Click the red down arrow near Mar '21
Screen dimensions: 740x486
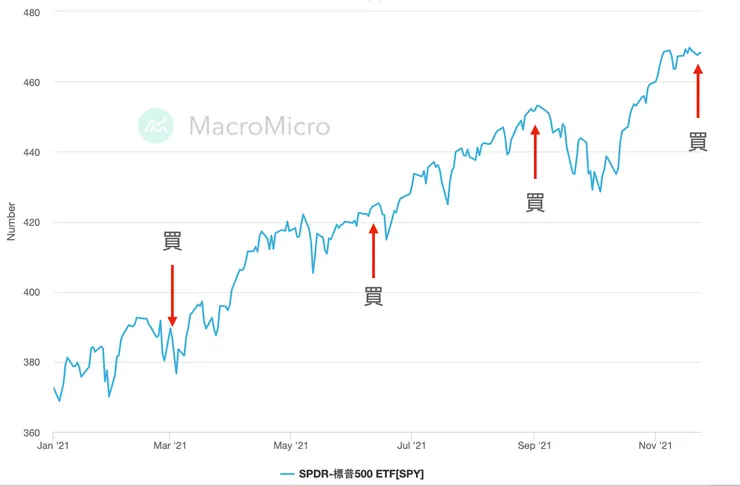172,295
